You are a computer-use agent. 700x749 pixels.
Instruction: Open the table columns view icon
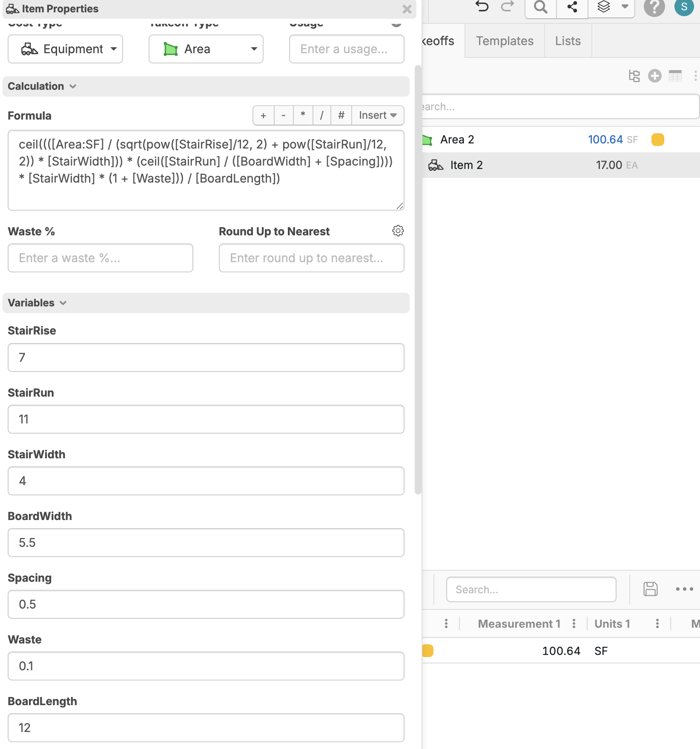click(x=675, y=76)
